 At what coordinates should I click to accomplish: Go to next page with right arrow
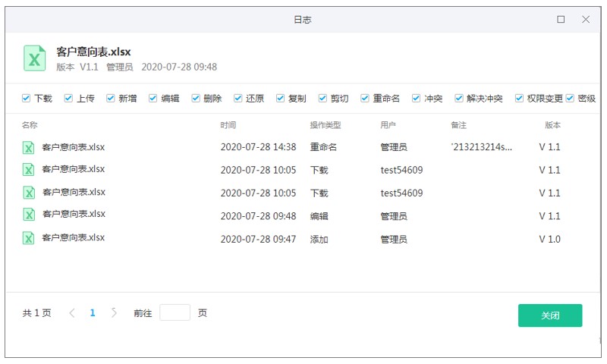click(x=114, y=312)
